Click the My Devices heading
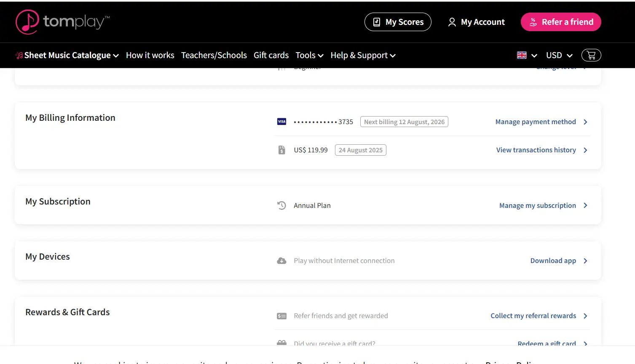The height and width of the screenshot is (364, 635). point(48,257)
